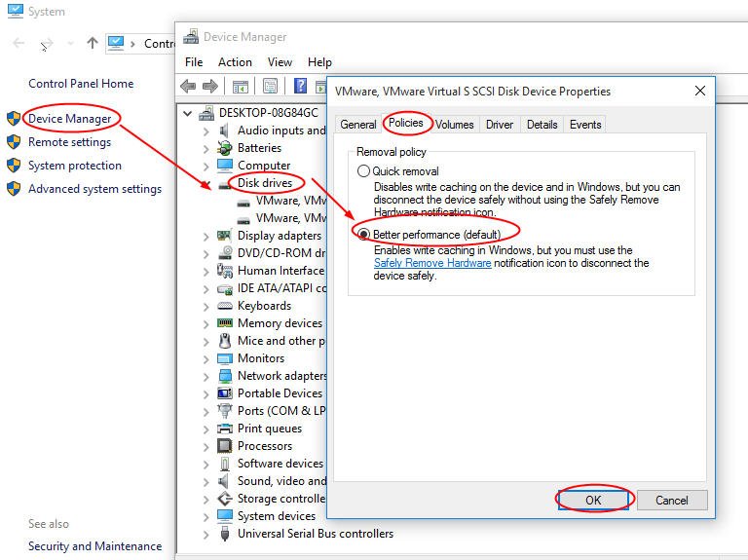Toggle the show/hide console tree icon
Screen dimensions: 748x560
[x=240, y=87]
